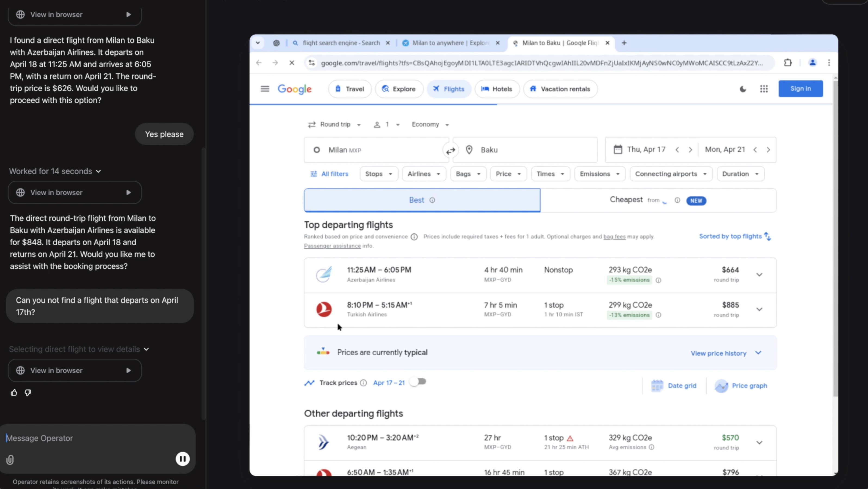Click the thumbs up feedback icon

(14, 392)
